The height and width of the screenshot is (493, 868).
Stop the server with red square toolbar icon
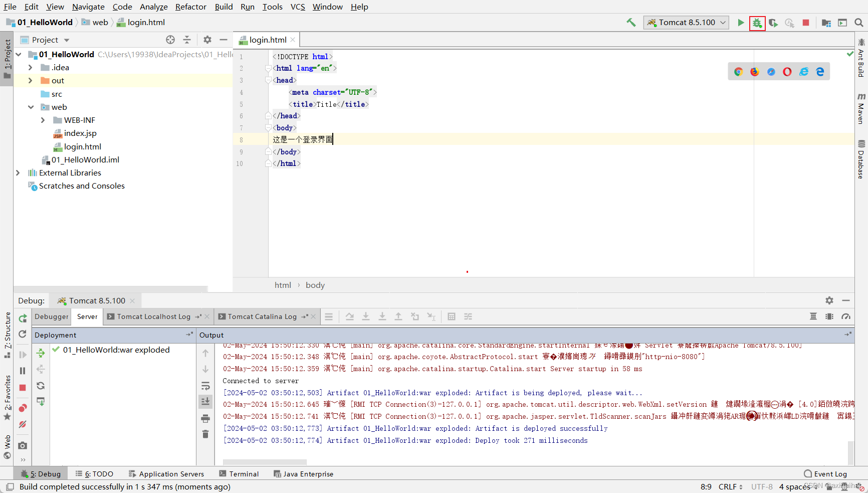click(x=806, y=23)
